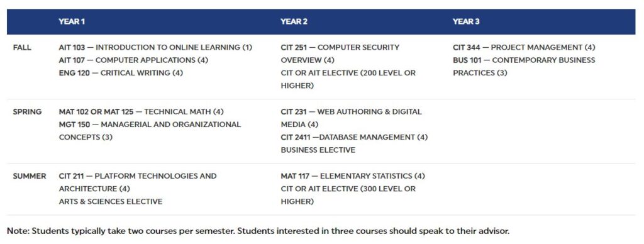Click MAT 102 or MAT 125 Technical Math

tap(142, 112)
